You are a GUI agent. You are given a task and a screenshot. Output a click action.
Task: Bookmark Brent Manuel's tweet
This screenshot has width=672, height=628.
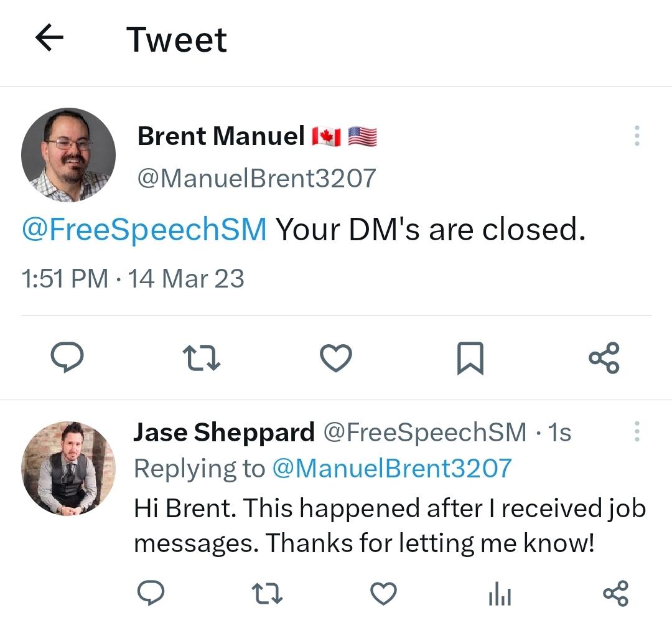click(x=470, y=359)
